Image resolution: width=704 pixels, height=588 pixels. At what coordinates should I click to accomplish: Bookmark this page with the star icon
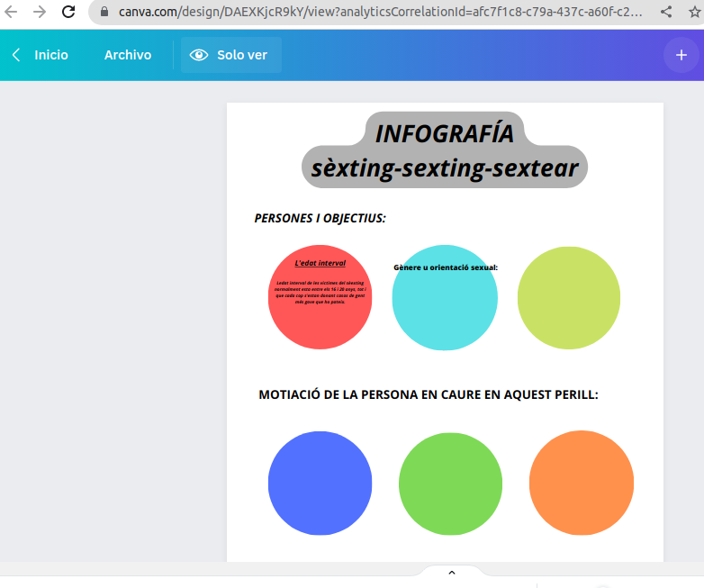pyautogui.click(x=693, y=12)
